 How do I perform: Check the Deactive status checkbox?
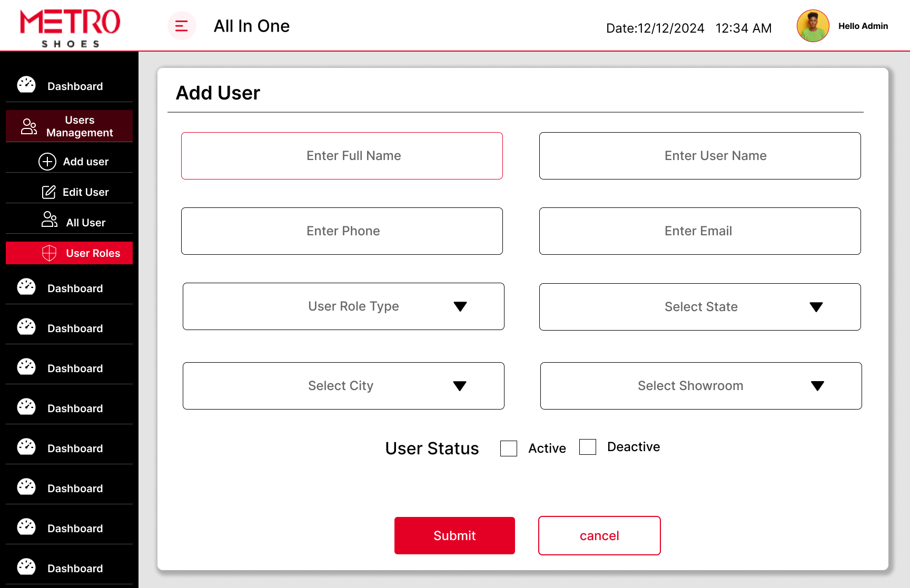coord(588,447)
